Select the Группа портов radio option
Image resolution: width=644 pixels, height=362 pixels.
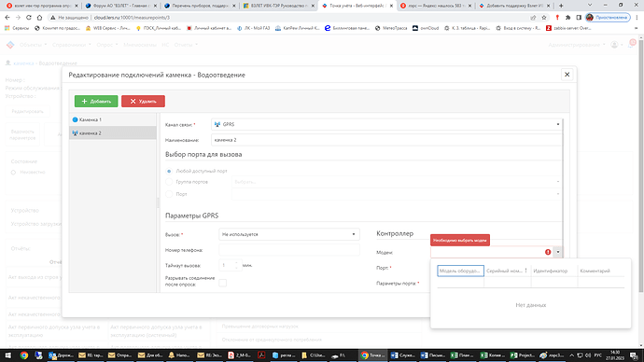169,182
